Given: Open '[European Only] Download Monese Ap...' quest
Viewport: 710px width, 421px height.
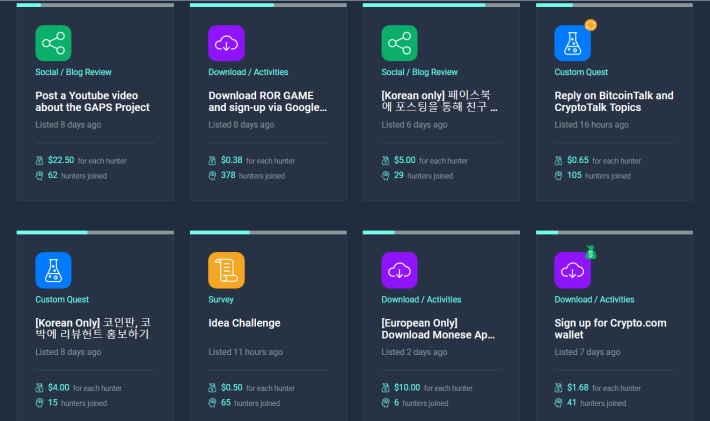Looking at the screenshot, I should point(438,329).
